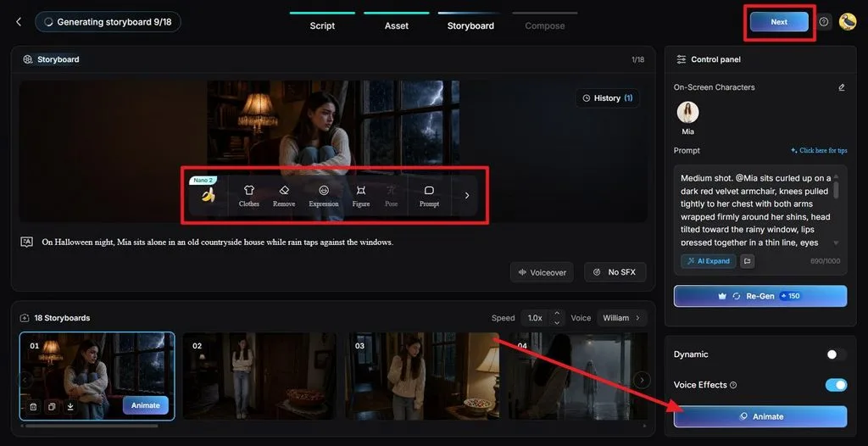Click the prompt text scrollbar
The image size is (868, 446).
point(835,190)
